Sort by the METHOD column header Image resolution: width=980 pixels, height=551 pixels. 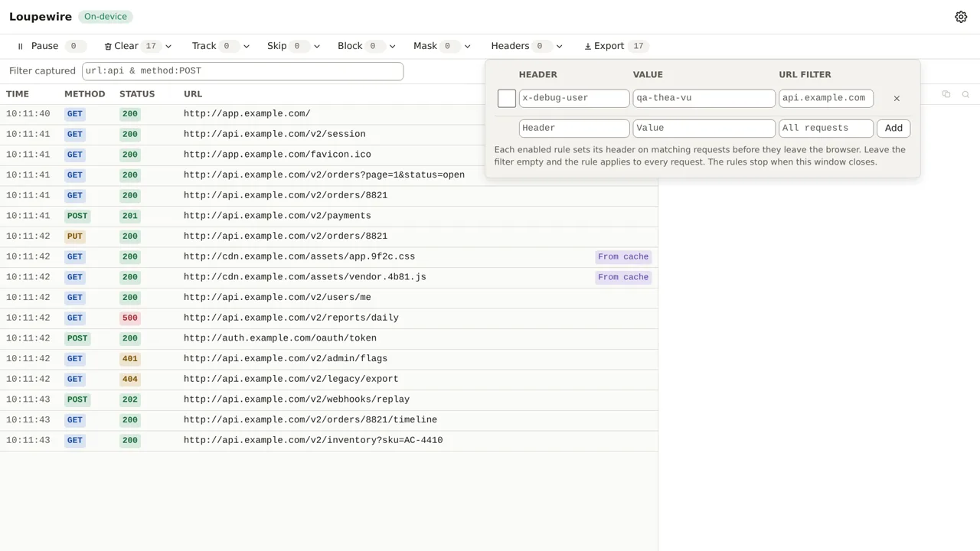[84, 94]
